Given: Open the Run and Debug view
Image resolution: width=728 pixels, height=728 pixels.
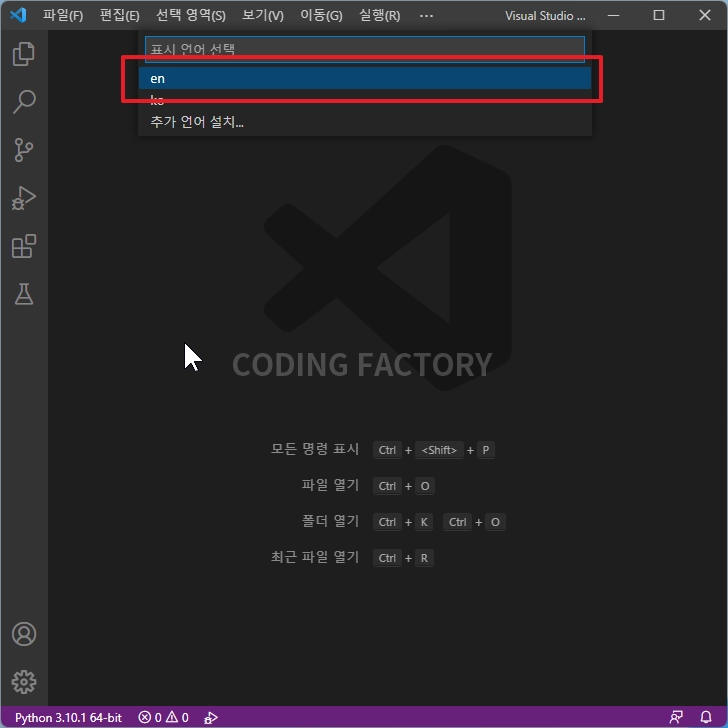Looking at the screenshot, I should pyautogui.click(x=24, y=198).
